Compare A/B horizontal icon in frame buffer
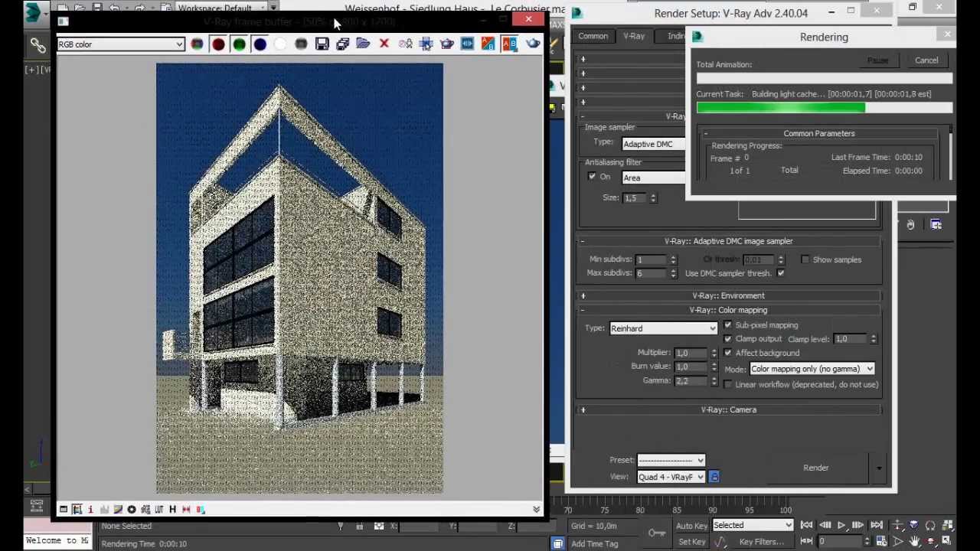Screen dimensions: 980x551 (509, 44)
